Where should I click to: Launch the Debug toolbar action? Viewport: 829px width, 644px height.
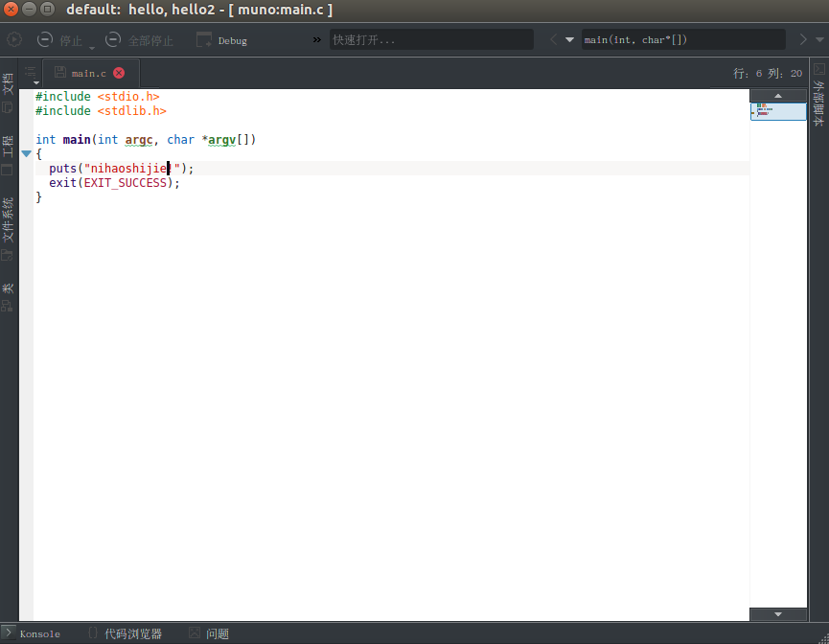(221, 40)
